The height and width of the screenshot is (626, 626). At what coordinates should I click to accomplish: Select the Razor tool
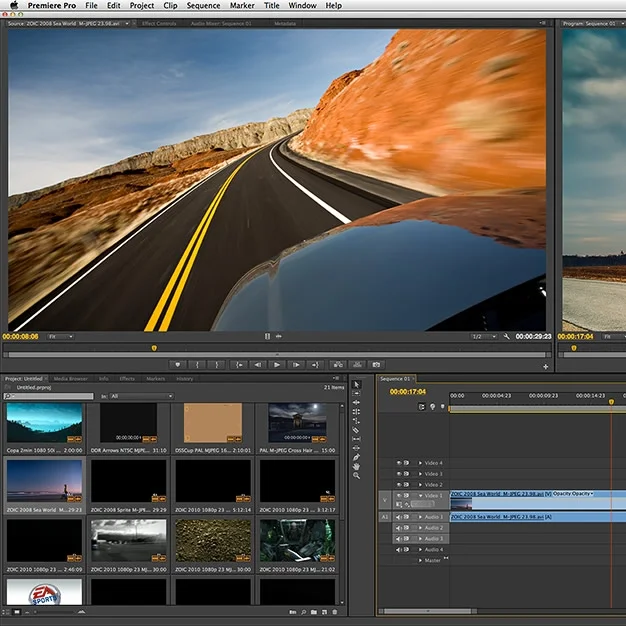click(356, 430)
